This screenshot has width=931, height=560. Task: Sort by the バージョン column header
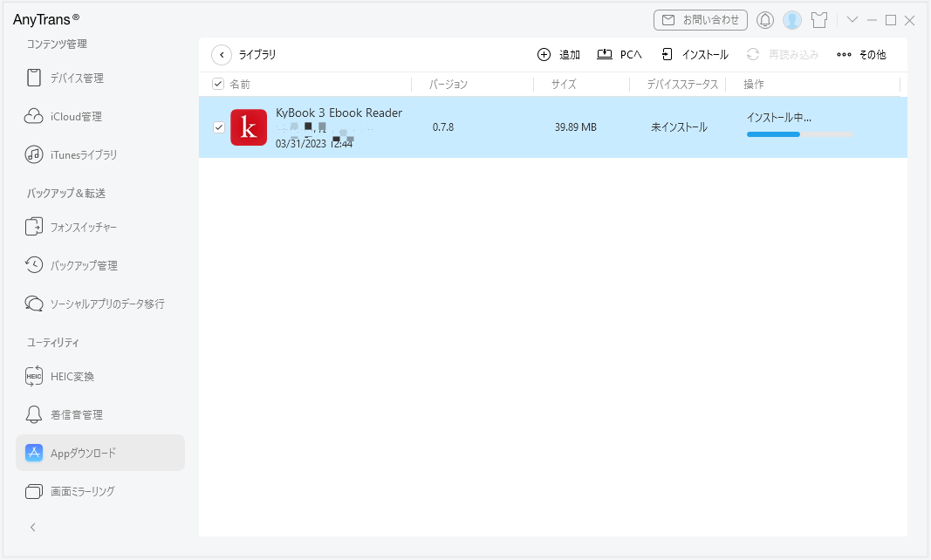coord(448,85)
